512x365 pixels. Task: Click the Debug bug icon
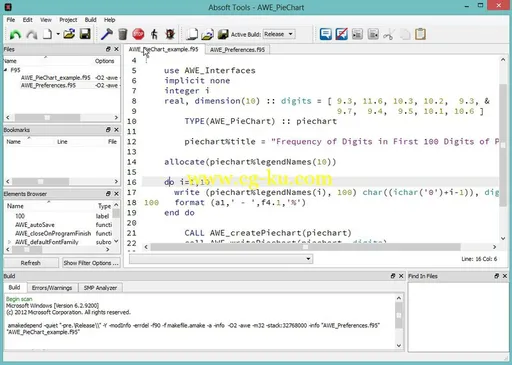tap(170, 34)
